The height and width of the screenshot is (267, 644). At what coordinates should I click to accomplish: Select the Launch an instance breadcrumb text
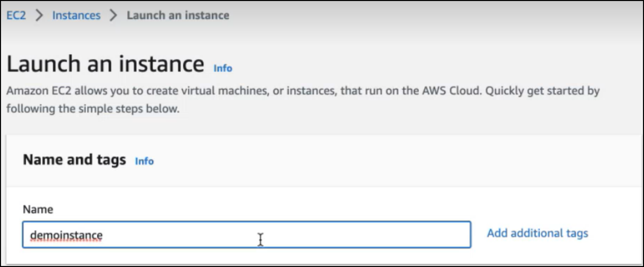(x=178, y=15)
